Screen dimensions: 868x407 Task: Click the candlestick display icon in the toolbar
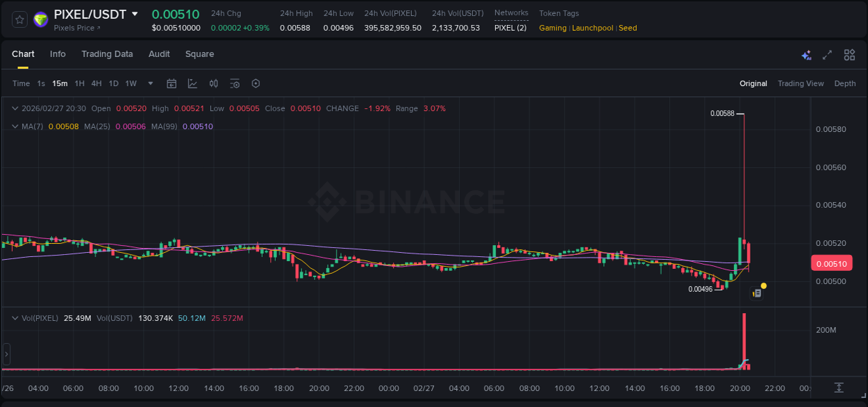(x=213, y=83)
